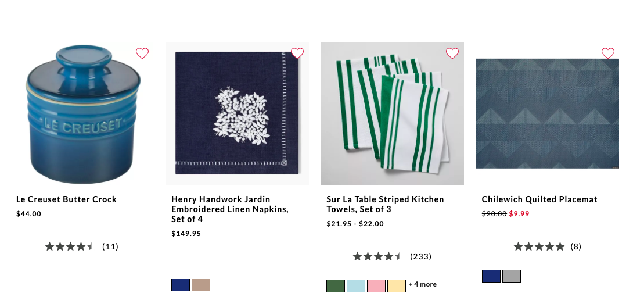Open the Le Creuset Butter Crock title link

[x=66, y=199]
